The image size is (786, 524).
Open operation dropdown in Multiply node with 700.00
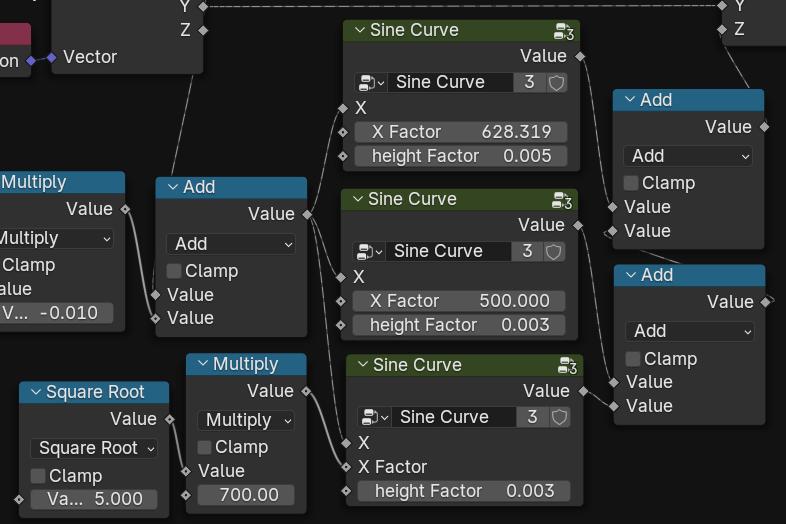245,420
